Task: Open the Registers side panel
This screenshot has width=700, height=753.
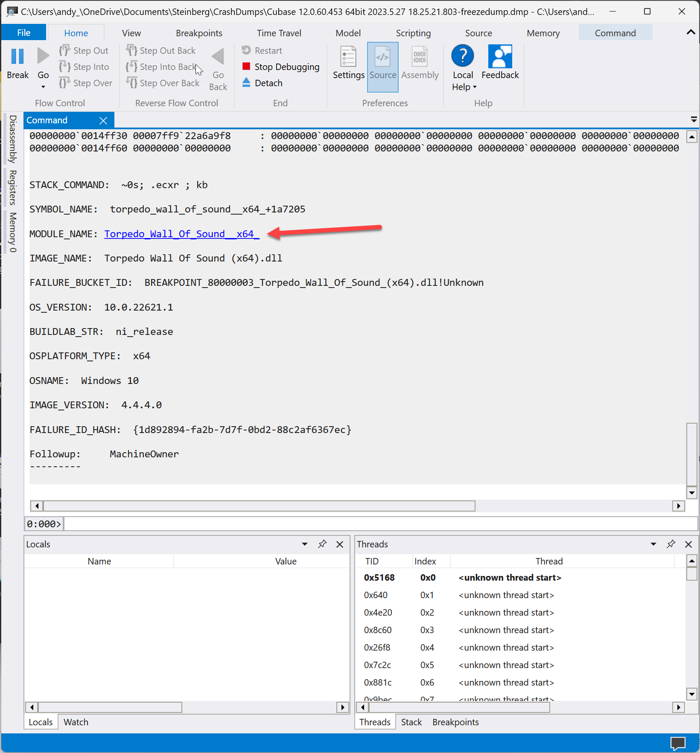Action: [x=13, y=187]
